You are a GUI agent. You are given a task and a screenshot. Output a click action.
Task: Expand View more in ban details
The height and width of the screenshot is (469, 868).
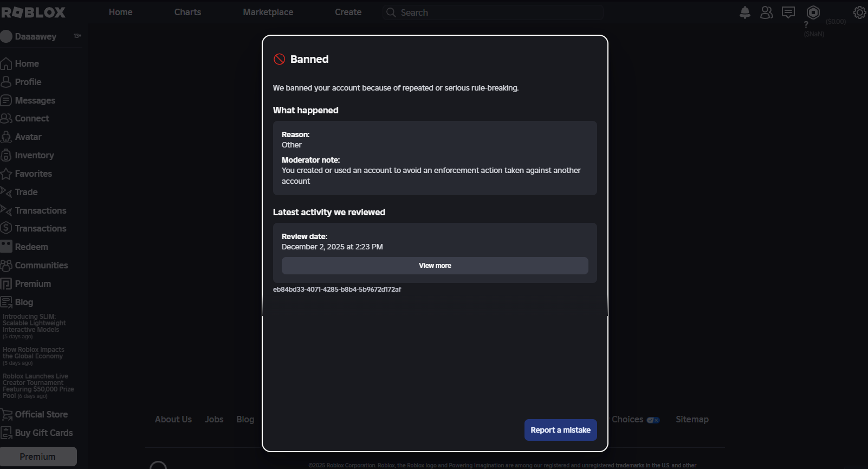[435, 266]
